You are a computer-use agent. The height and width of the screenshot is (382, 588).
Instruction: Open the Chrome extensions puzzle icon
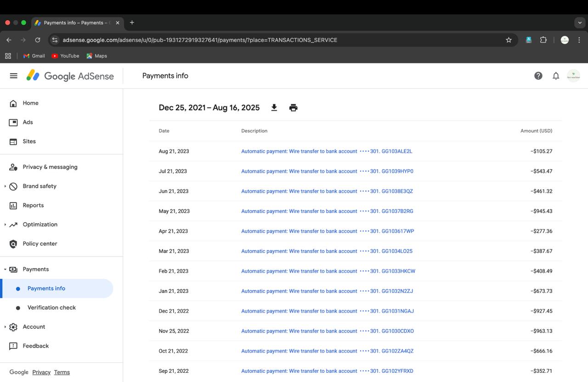click(543, 40)
